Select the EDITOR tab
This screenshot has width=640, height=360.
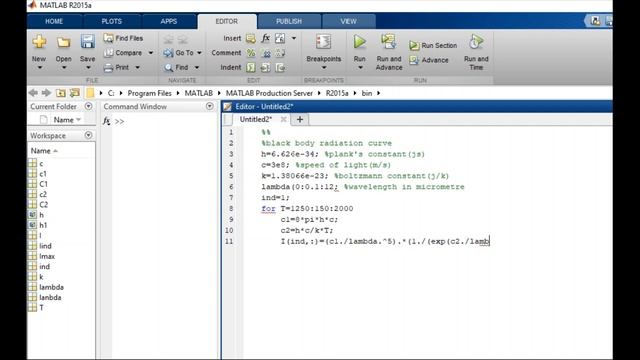[x=227, y=21]
